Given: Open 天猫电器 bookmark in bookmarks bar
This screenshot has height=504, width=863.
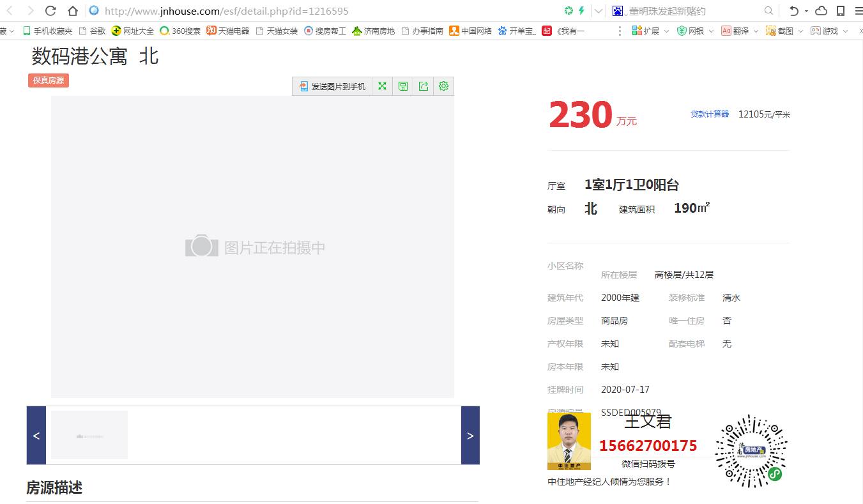Looking at the screenshot, I should pyautogui.click(x=228, y=31).
